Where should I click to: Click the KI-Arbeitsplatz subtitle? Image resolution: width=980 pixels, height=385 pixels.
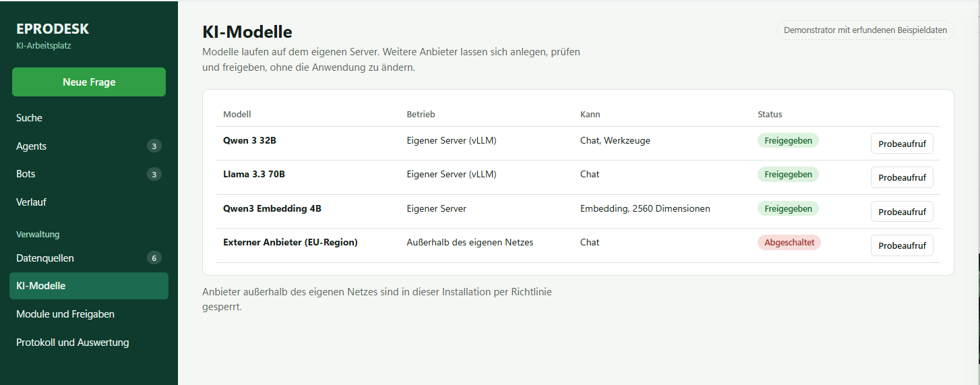point(44,47)
